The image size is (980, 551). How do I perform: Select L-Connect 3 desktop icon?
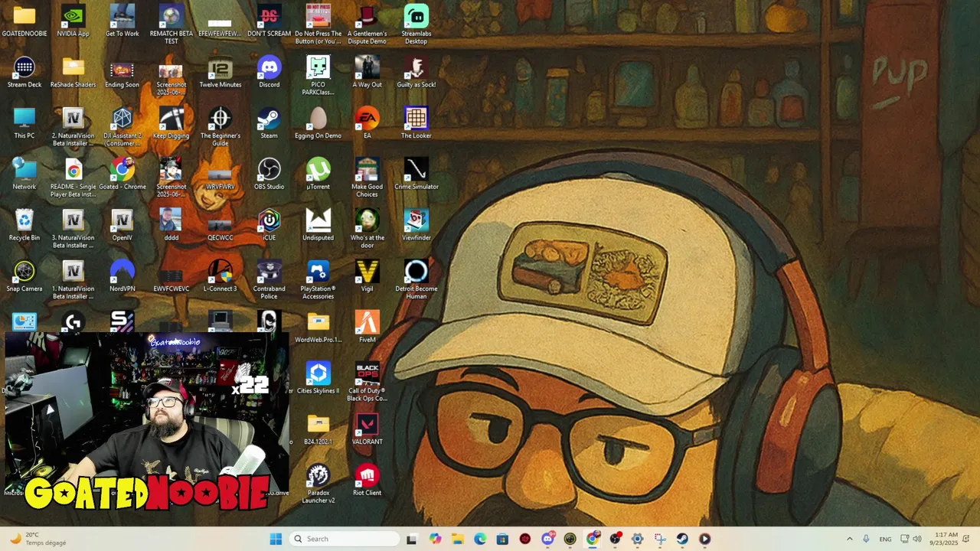220,276
